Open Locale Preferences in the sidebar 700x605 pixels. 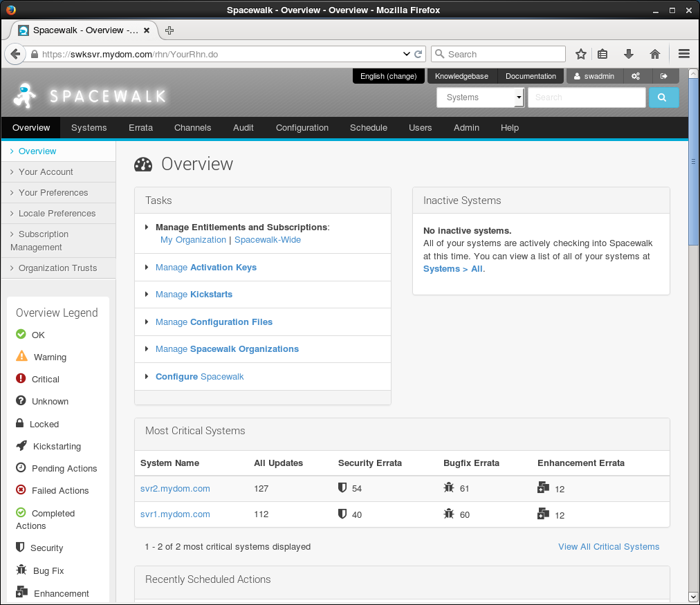tap(59, 213)
